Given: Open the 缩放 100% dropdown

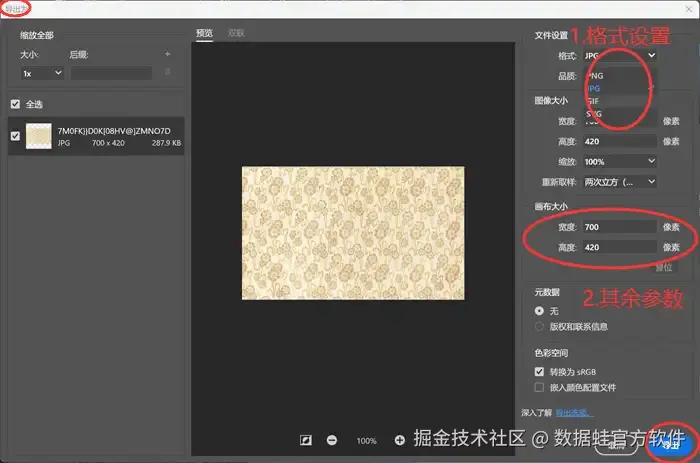Looking at the screenshot, I should point(620,162).
